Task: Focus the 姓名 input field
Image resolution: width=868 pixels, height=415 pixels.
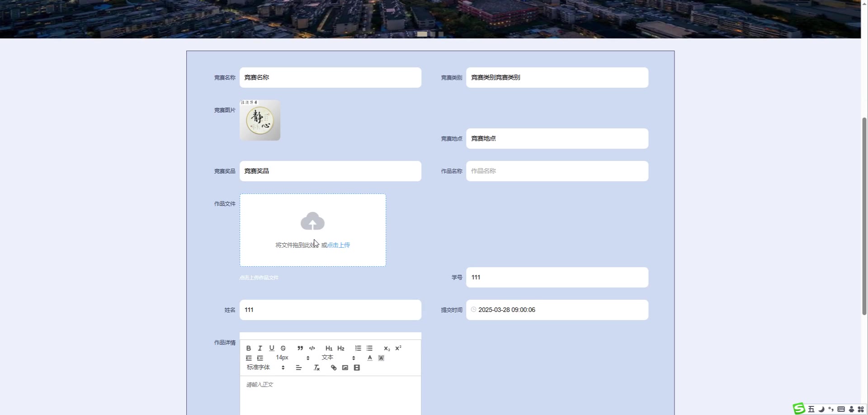Action: coord(330,310)
